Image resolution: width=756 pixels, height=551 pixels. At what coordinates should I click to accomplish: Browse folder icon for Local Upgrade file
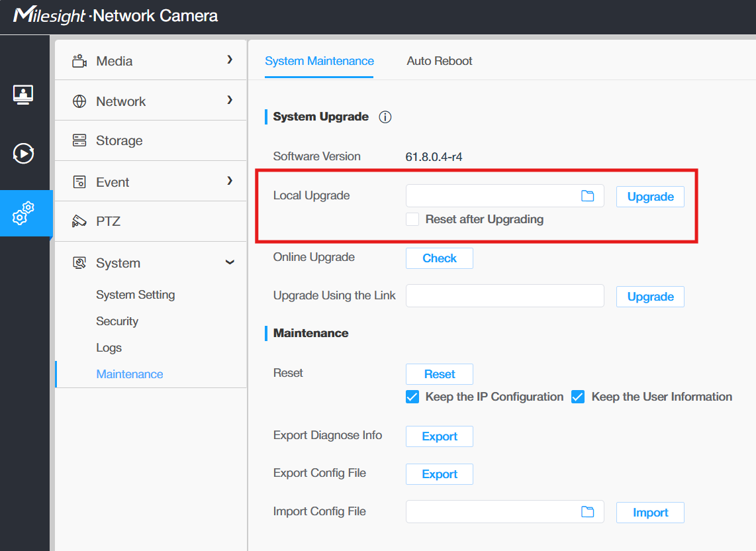588,196
